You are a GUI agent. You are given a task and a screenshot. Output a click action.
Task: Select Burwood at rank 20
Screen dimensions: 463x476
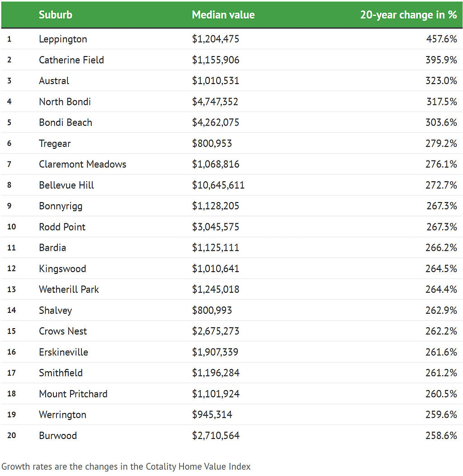(58, 436)
